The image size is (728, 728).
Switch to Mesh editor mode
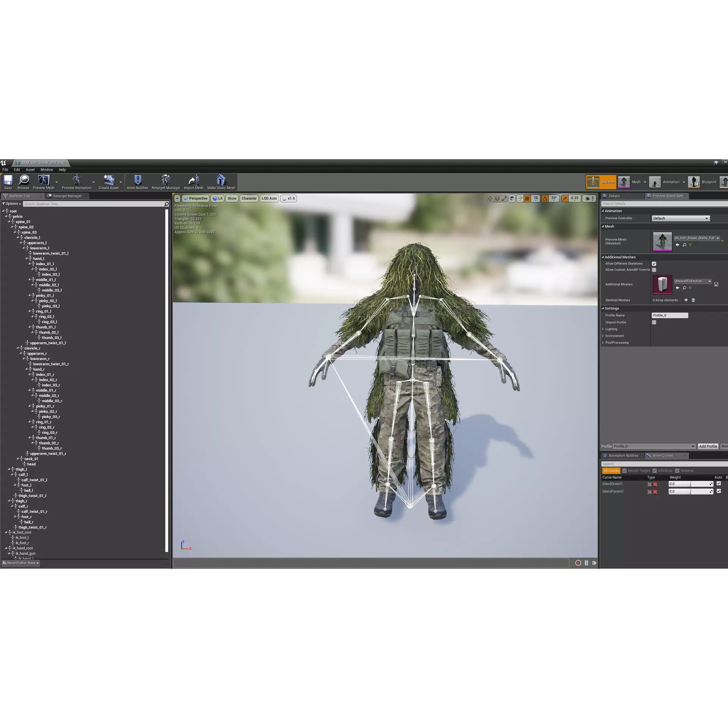629,182
